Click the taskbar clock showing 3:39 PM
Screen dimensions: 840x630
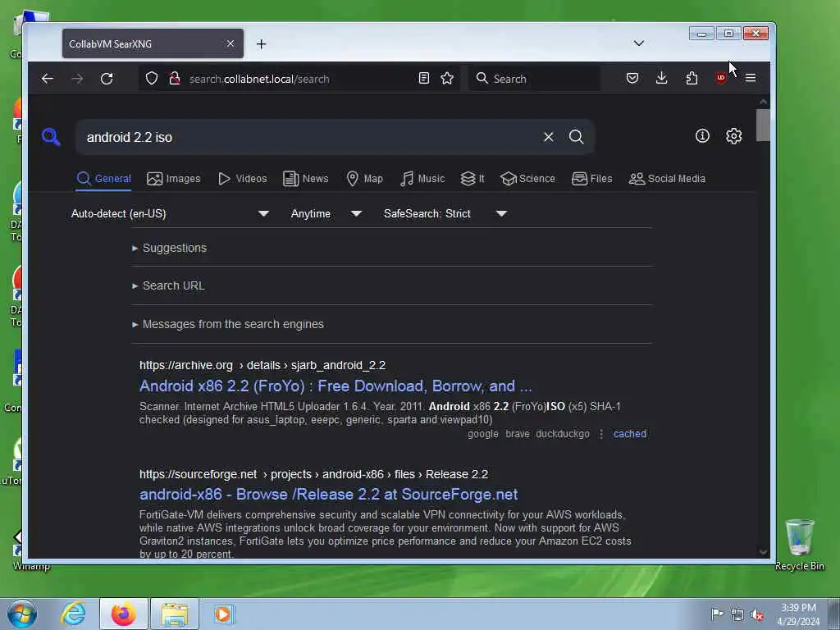798,614
